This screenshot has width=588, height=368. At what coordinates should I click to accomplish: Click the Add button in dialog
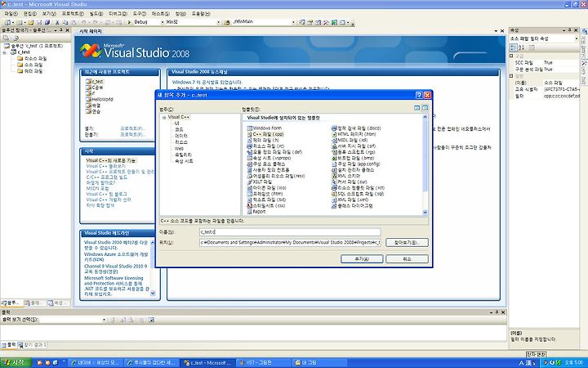point(362,259)
